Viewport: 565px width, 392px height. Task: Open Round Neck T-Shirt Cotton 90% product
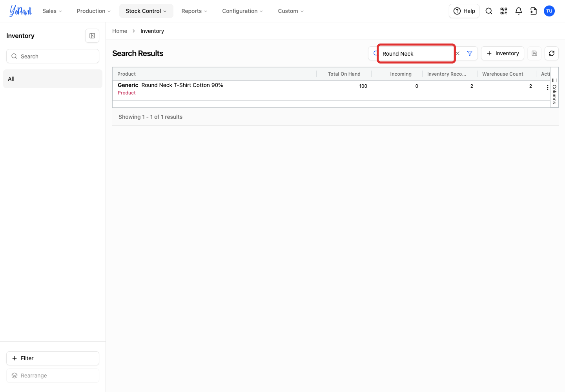click(182, 85)
